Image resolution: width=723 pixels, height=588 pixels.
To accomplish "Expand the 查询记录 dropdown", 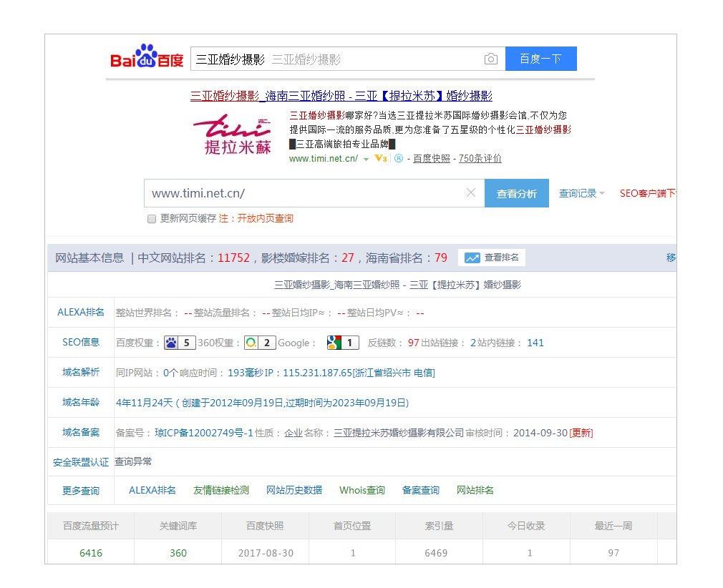I will coord(581,194).
